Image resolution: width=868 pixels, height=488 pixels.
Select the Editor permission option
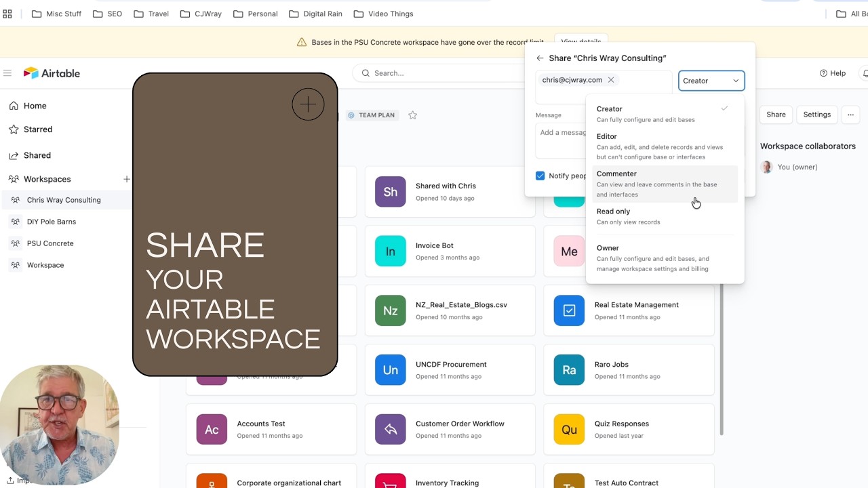tap(665, 146)
